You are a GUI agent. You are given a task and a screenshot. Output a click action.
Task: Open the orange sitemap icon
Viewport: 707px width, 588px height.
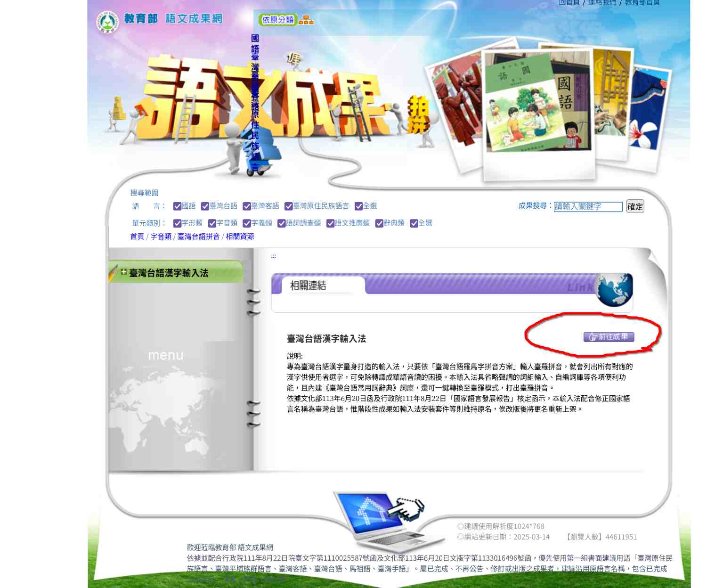[x=306, y=20]
